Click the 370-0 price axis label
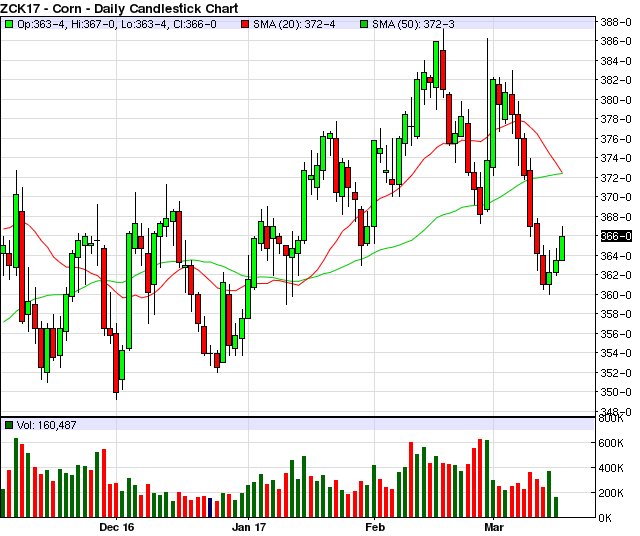The height and width of the screenshot is (536, 640). pos(616,197)
